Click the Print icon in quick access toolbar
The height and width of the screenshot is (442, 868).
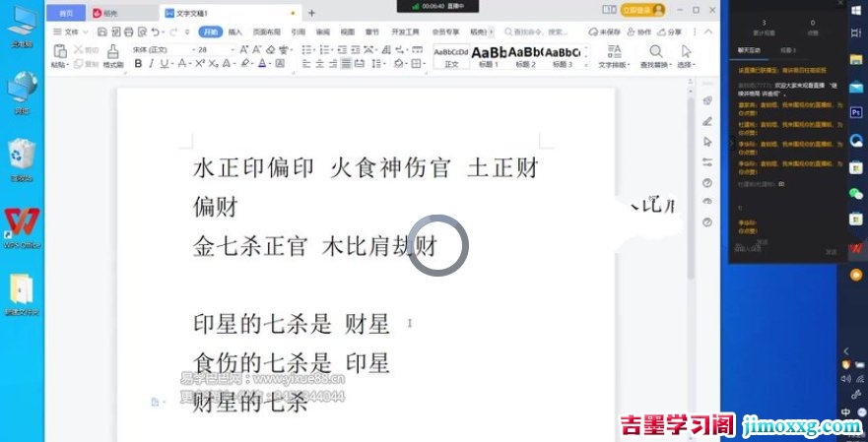(128, 32)
